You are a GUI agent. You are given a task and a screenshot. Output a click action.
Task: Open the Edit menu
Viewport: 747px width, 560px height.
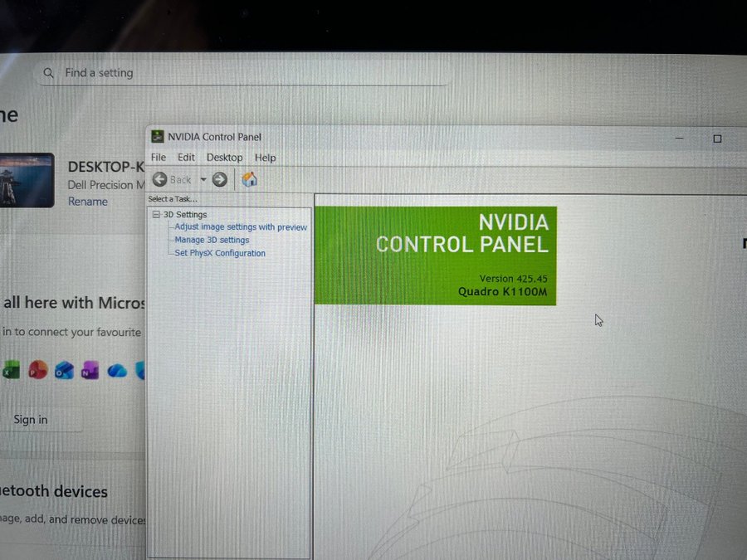(186, 158)
